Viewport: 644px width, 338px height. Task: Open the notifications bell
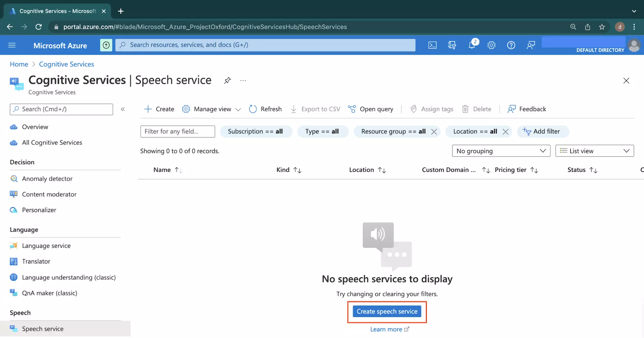click(472, 45)
